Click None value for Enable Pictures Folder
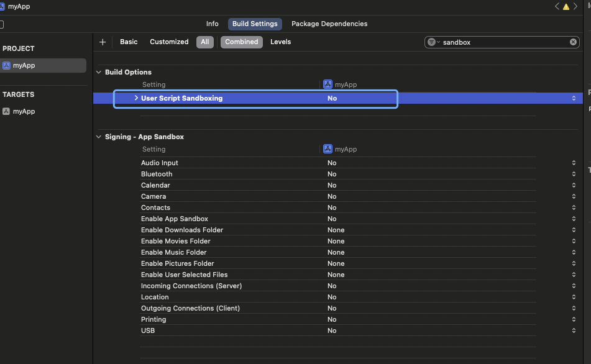 [336, 263]
